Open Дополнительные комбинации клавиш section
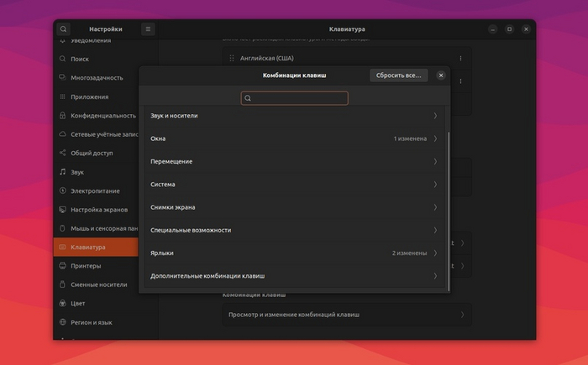Image resolution: width=588 pixels, height=365 pixels. click(294, 275)
